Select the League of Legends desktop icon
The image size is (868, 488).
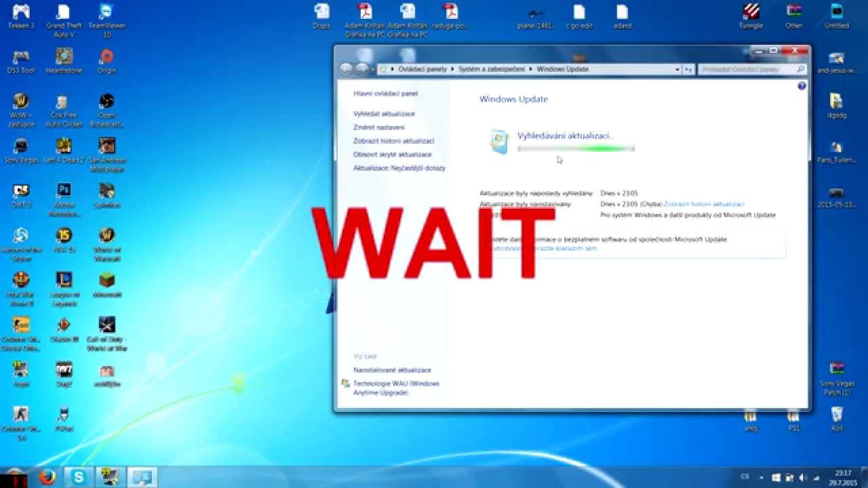click(x=64, y=287)
